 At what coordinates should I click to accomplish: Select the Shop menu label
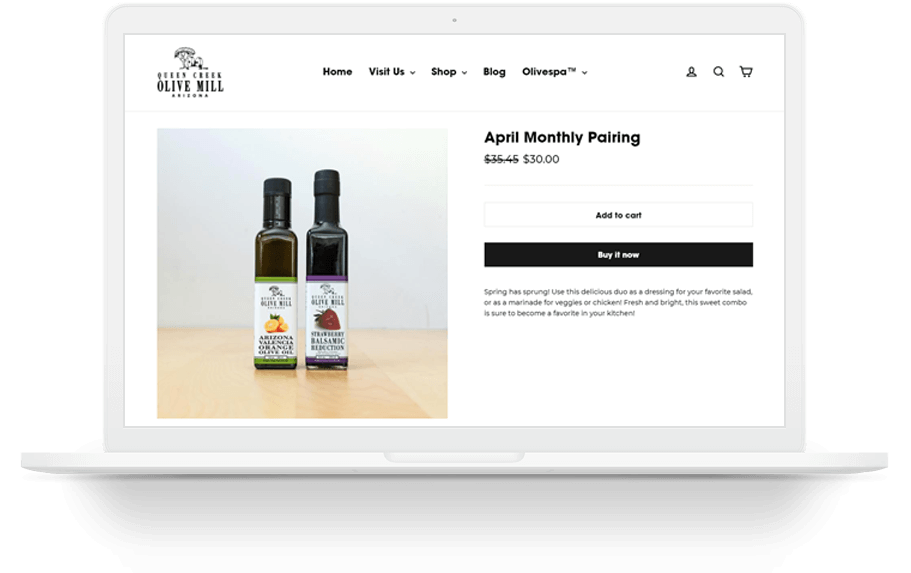tap(443, 71)
